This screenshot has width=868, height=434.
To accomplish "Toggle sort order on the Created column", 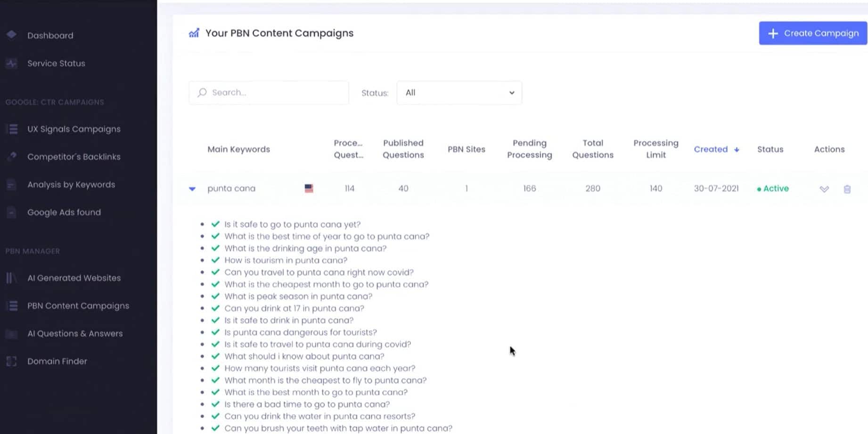I will point(716,149).
